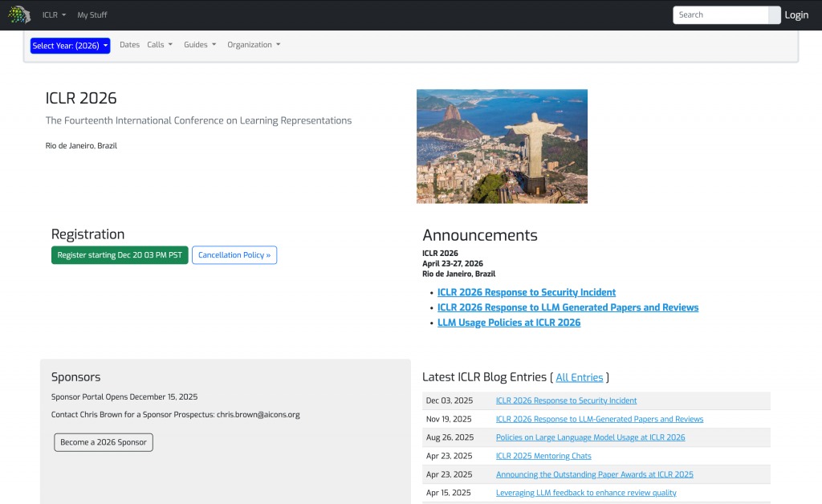Click the Rio de Janeiro statue photo

click(x=502, y=146)
